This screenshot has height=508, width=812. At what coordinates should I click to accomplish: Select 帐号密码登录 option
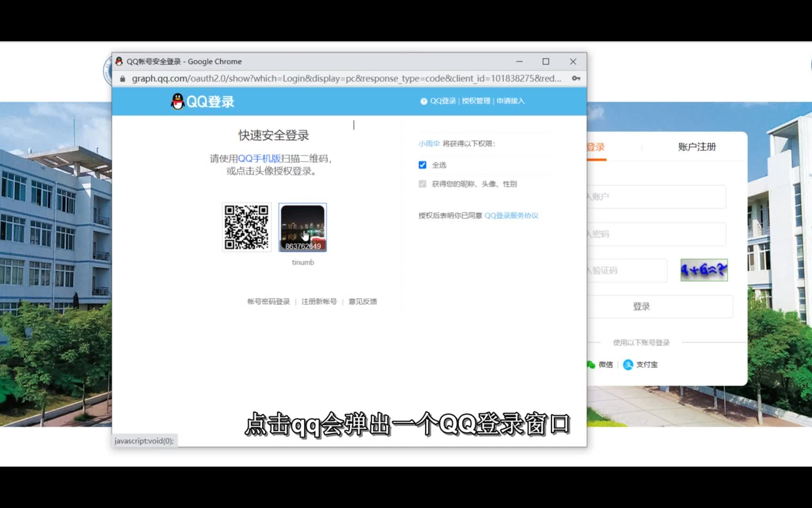click(269, 302)
